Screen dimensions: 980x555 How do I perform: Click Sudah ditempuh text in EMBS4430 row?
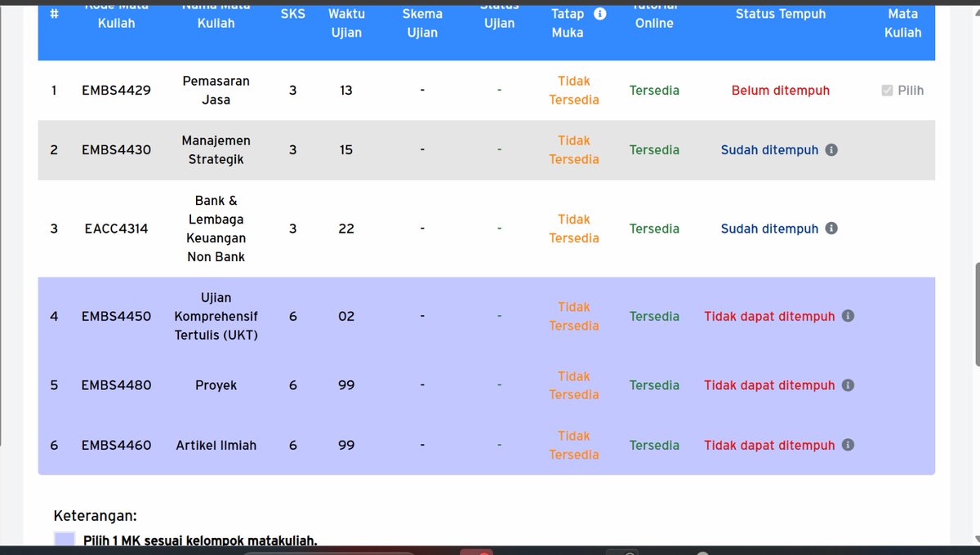pos(769,150)
